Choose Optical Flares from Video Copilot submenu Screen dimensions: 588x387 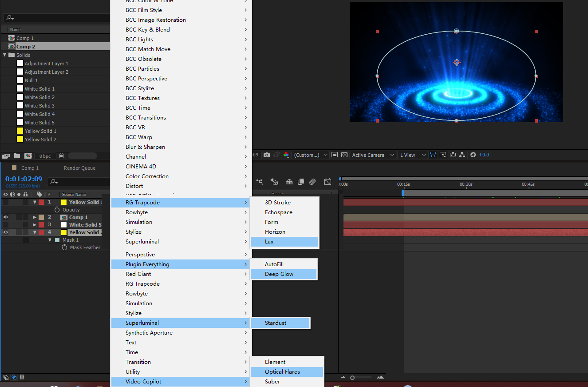pyautogui.click(x=287, y=372)
